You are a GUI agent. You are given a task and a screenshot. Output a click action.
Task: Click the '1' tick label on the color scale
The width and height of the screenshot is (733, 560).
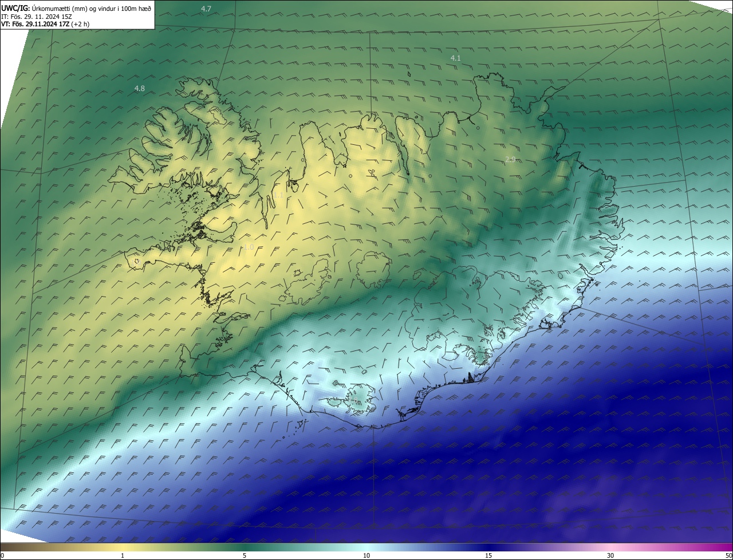123,555
